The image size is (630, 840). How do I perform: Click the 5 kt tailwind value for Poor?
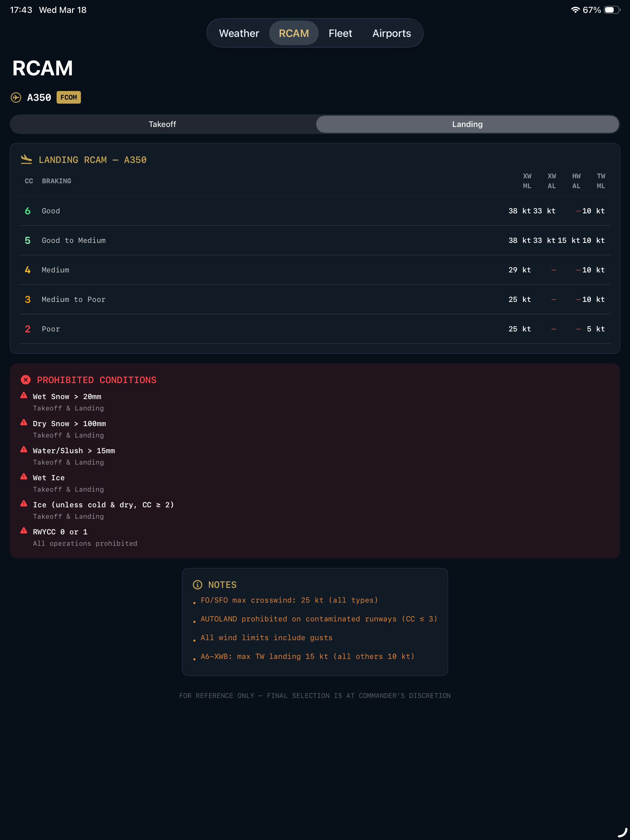pyautogui.click(x=596, y=329)
